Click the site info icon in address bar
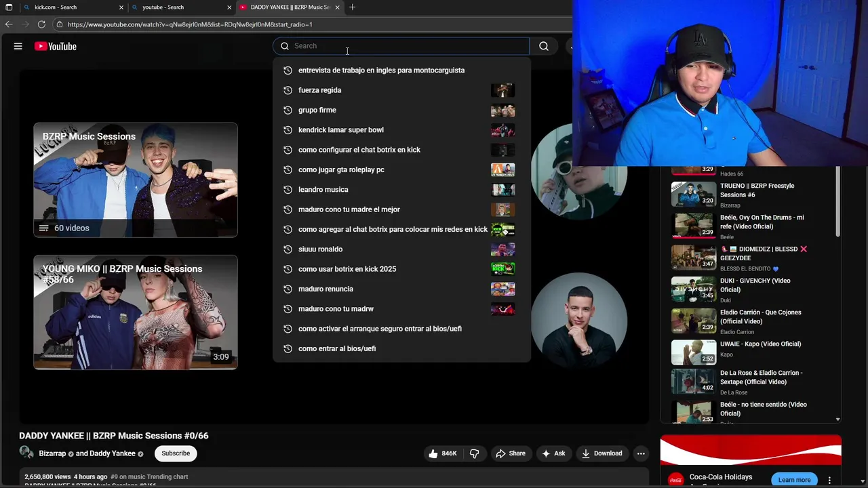 [60, 24]
